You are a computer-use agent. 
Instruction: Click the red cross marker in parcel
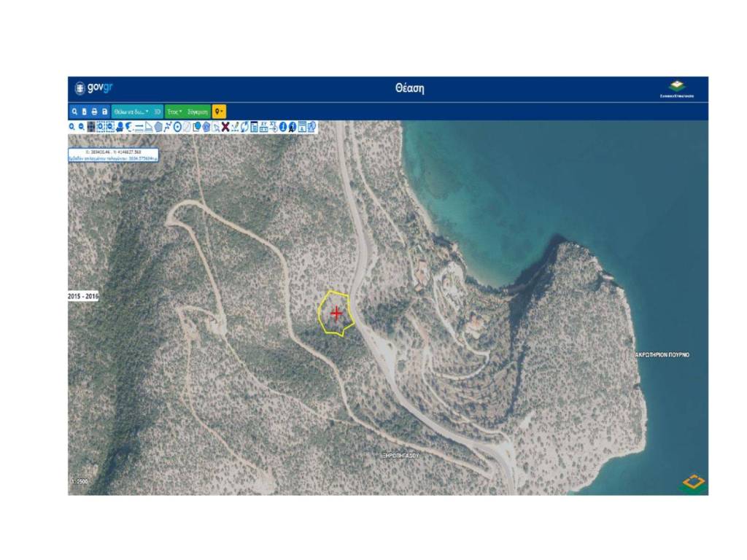tap(336, 314)
